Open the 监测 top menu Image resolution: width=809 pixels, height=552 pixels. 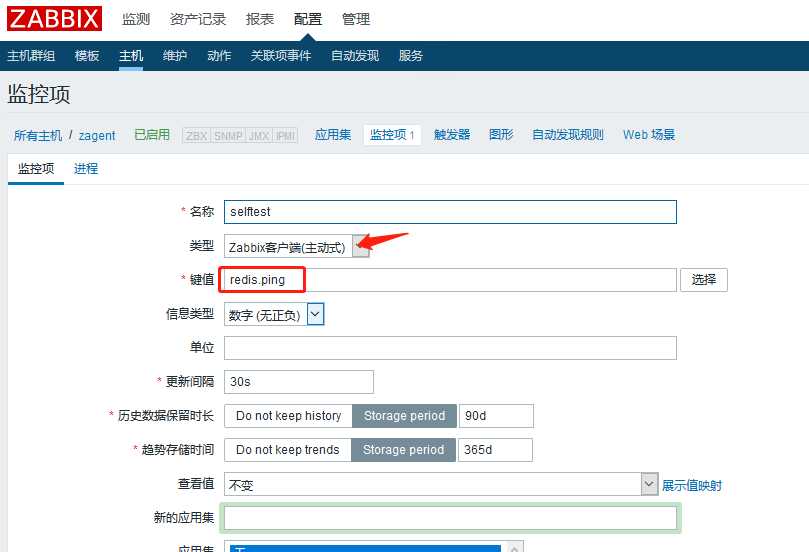coord(136,20)
